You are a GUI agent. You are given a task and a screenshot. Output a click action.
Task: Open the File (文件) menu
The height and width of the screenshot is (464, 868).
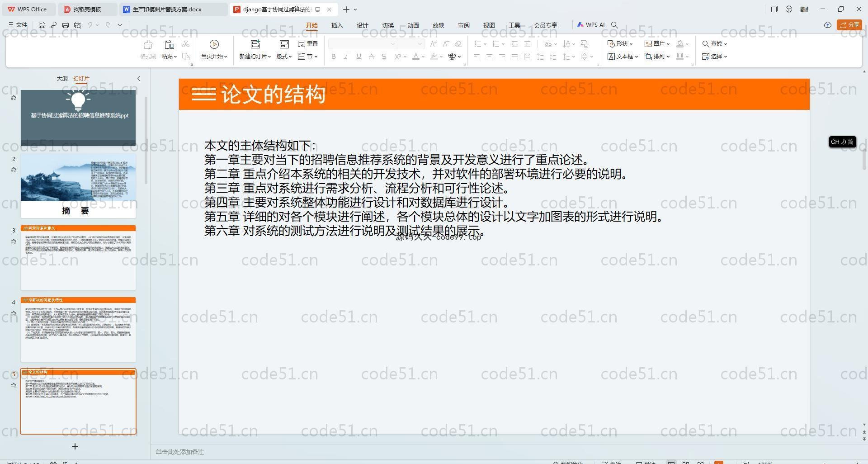coord(18,25)
